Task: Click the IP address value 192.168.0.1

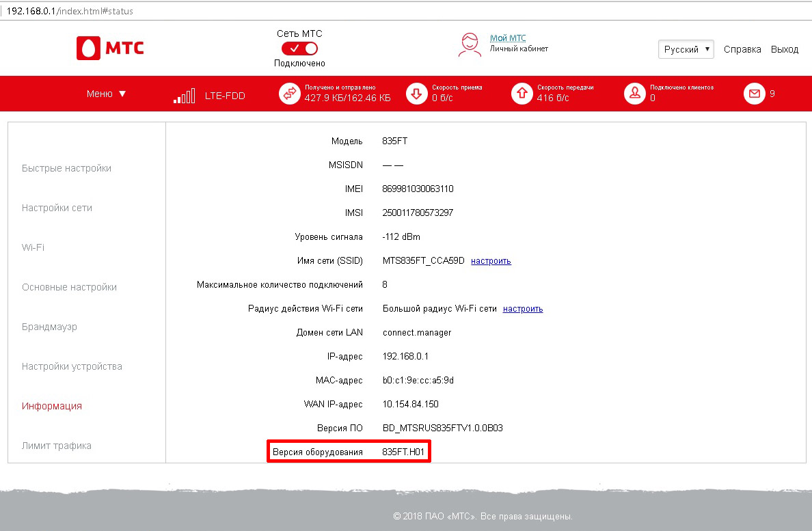Action: [x=405, y=356]
